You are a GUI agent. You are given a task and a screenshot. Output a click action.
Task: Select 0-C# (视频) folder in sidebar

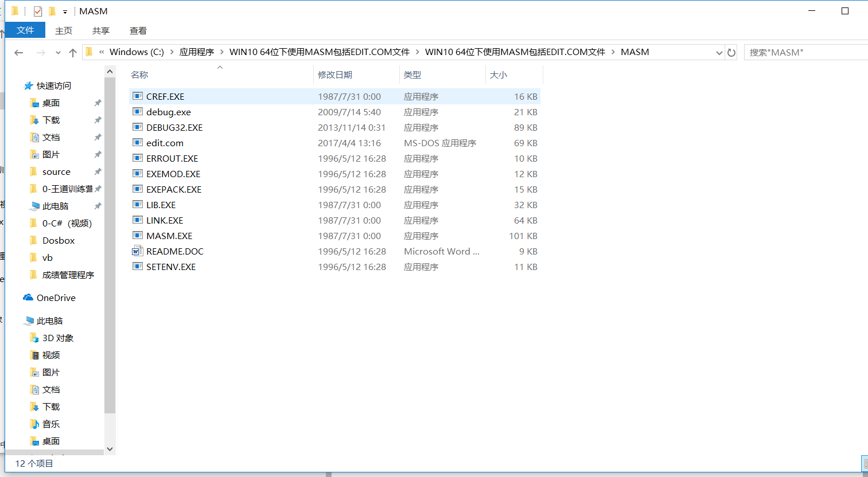(67, 223)
